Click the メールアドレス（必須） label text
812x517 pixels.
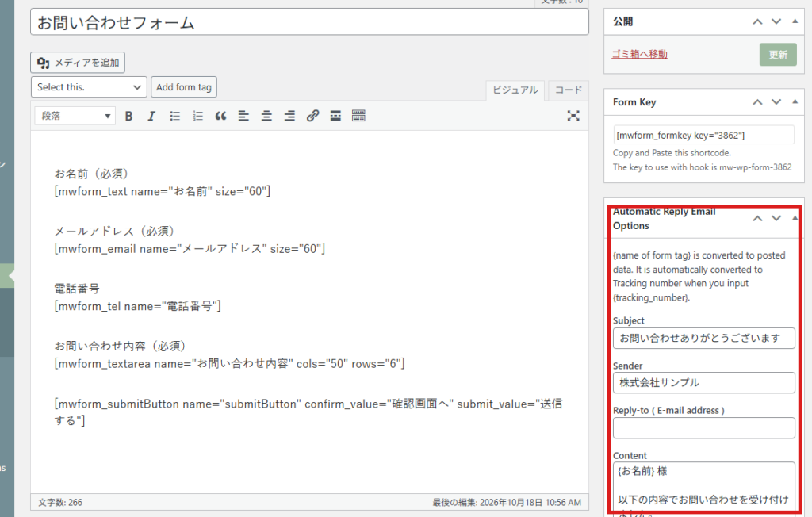pos(114,231)
